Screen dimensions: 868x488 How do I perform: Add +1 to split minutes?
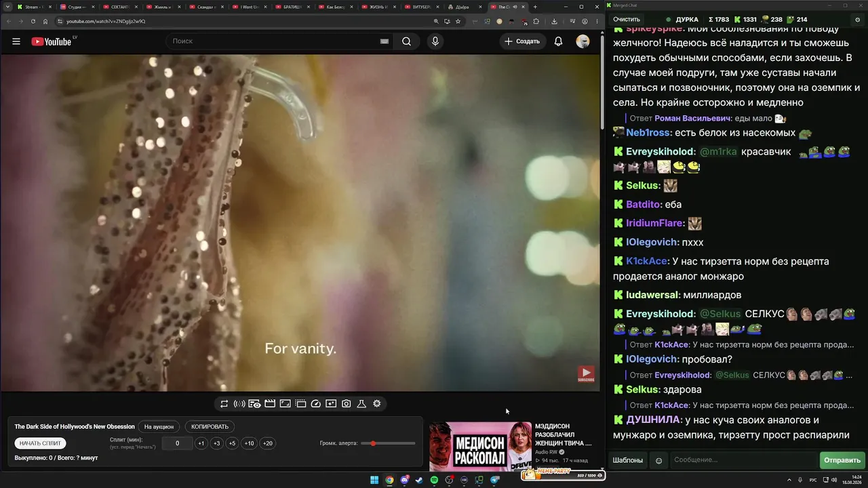point(201,443)
